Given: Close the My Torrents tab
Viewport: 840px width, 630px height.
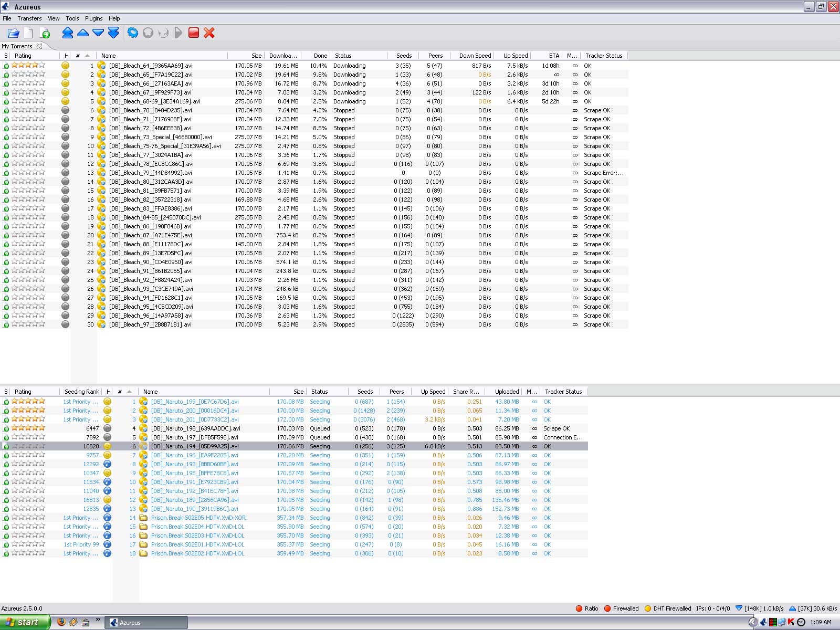Looking at the screenshot, I should 39,46.
